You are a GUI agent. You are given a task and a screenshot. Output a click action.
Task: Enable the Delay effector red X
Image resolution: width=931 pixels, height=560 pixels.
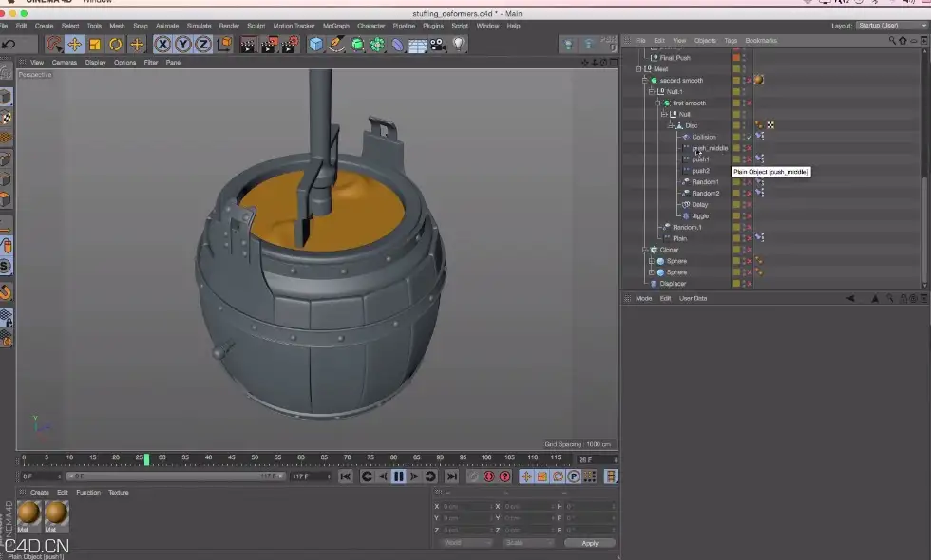(x=750, y=205)
